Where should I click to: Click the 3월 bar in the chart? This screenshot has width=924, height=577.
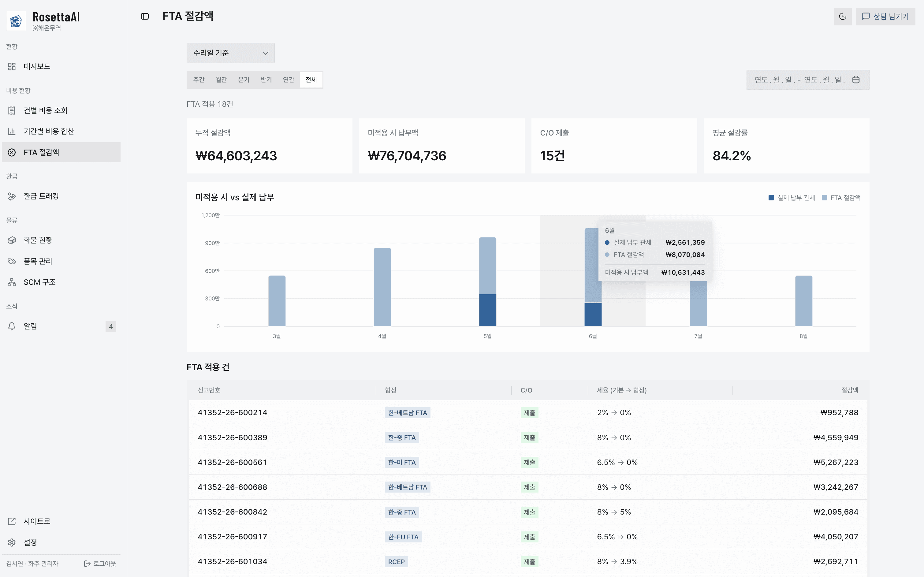pos(277,301)
